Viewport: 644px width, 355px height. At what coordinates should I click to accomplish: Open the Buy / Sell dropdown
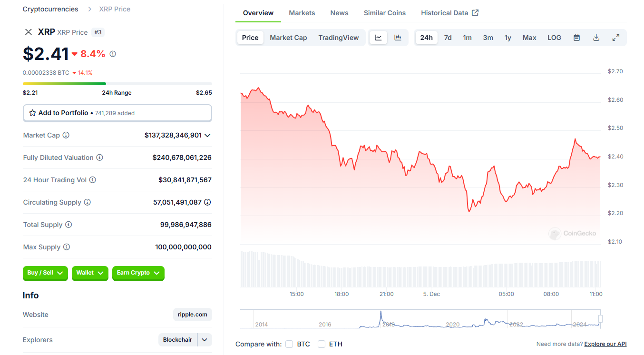pos(45,273)
